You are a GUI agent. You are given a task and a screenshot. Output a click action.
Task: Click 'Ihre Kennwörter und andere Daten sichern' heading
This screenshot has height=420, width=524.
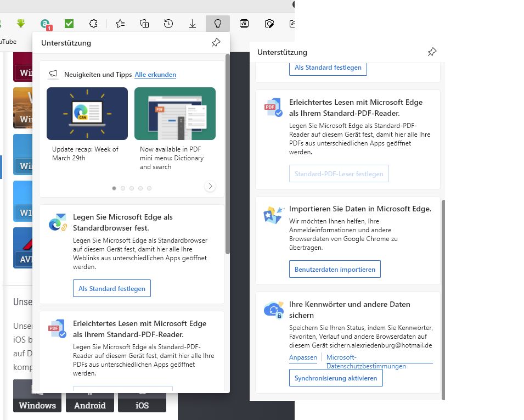coord(350,310)
